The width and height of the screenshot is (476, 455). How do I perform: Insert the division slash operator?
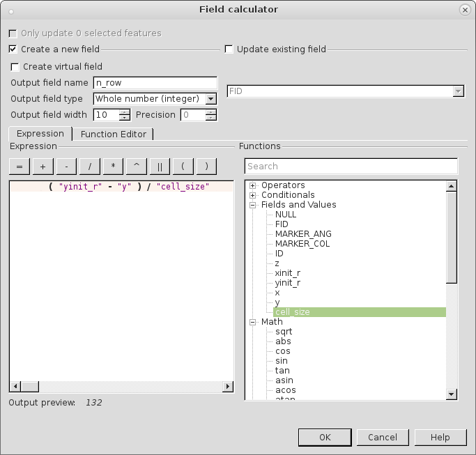(89, 167)
